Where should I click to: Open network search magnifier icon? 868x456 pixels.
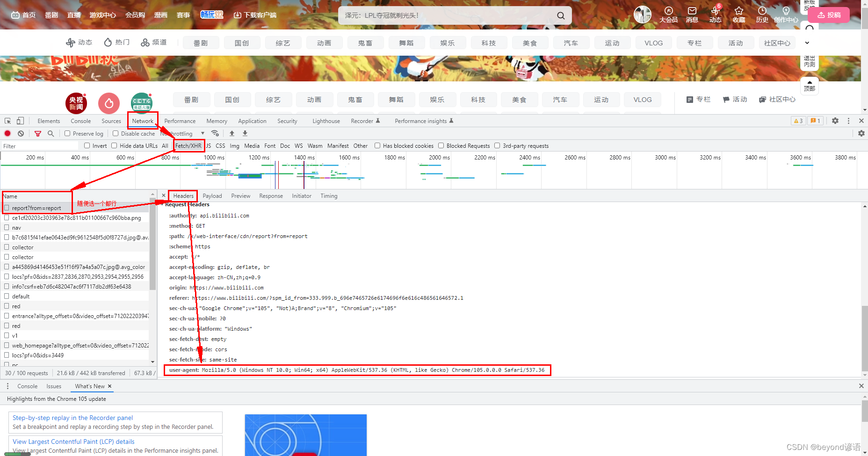point(51,133)
